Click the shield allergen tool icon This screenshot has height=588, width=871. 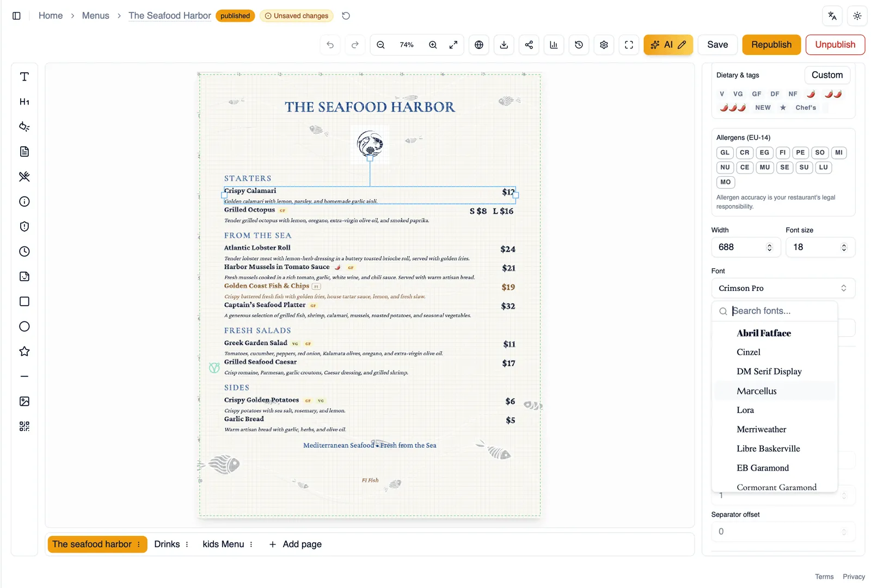pos(24,227)
